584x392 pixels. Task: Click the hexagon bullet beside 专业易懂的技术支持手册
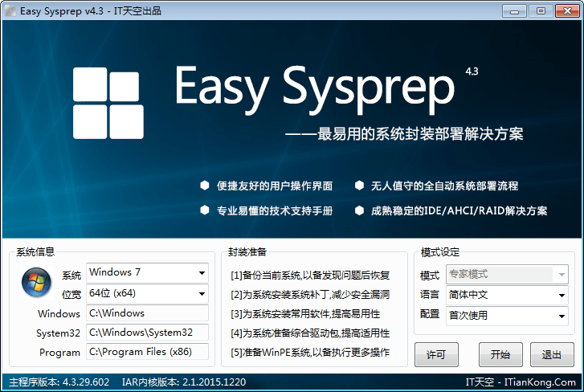tap(204, 210)
